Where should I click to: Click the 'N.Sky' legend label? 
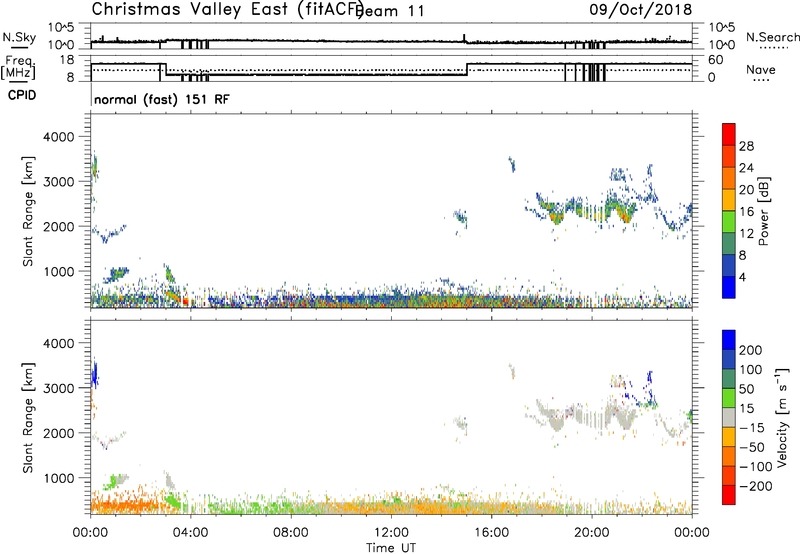[19, 37]
